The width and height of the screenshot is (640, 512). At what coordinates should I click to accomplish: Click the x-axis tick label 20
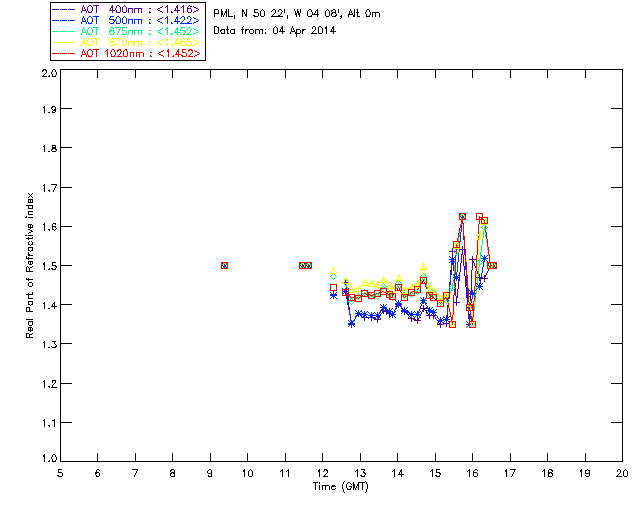click(x=622, y=473)
